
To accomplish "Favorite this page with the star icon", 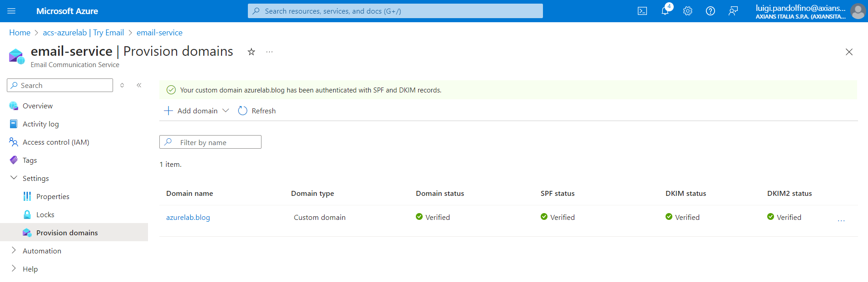I will (x=251, y=52).
